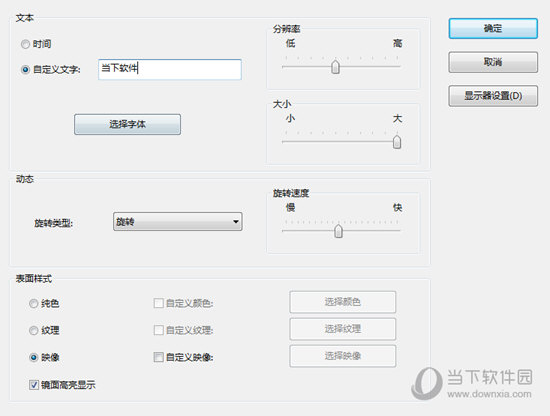
Task: Click the 高 label on resolution slider
Action: tap(397, 43)
